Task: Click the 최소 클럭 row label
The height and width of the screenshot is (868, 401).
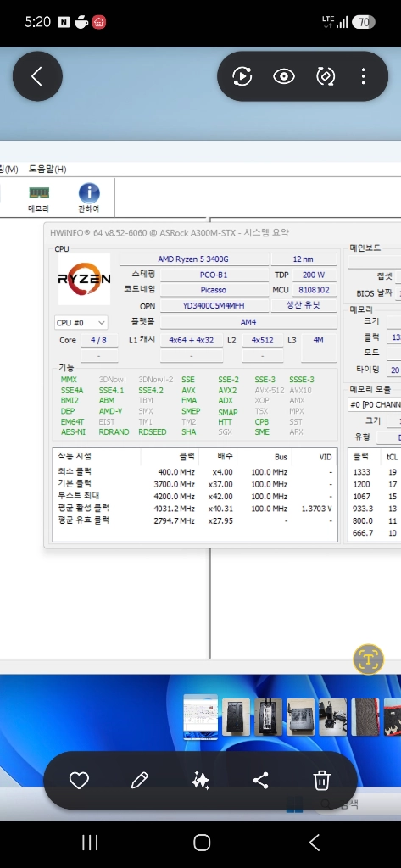Action: point(75,471)
